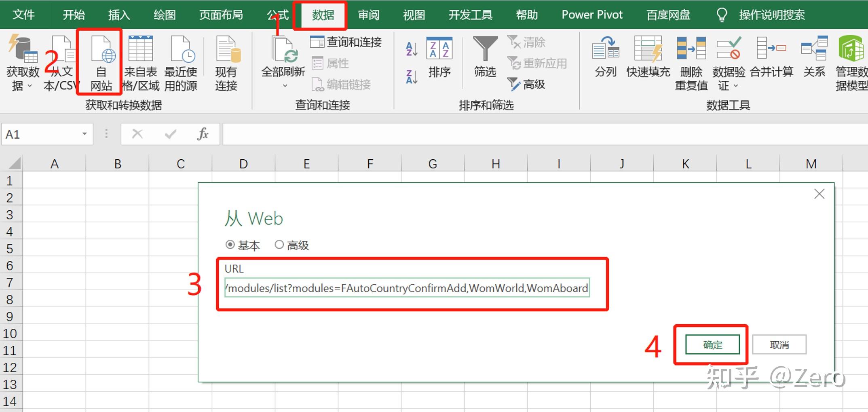
Task: Switch to the Review (审阅) tab
Action: [x=369, y=15]
